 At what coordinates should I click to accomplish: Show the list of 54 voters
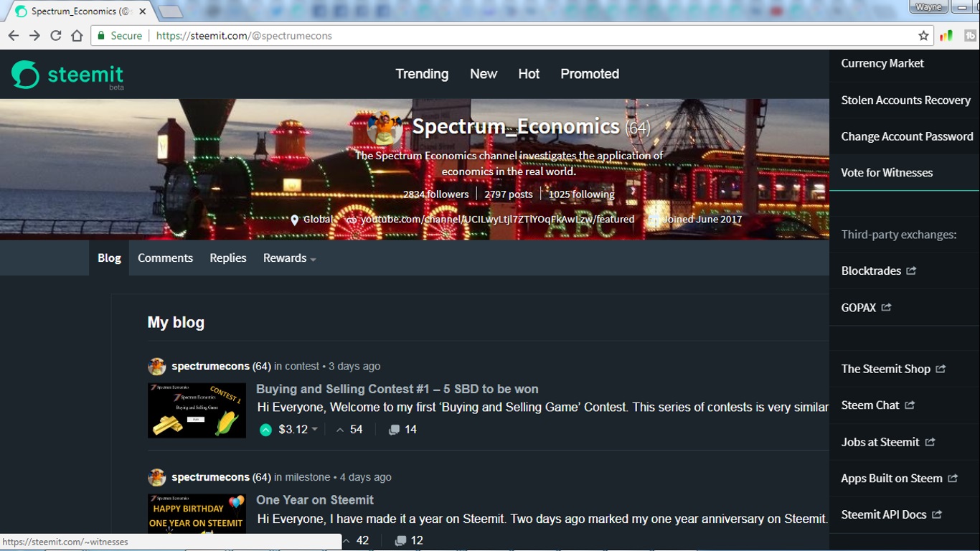pyautogui.click(x=349, y=430)
